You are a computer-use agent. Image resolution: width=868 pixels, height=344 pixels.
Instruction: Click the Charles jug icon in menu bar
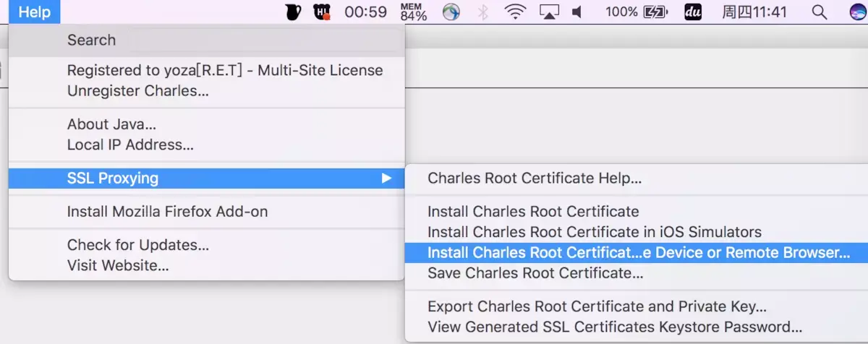coord(293,12)
